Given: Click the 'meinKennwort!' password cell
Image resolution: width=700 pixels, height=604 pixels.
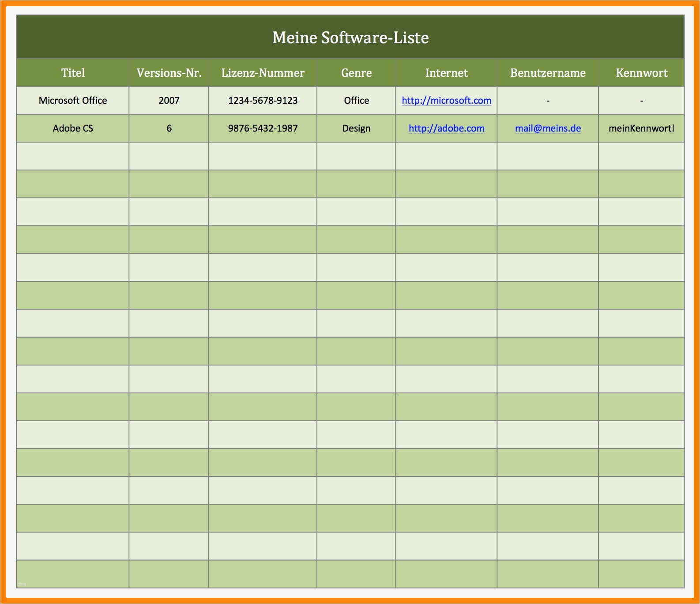Looking at the screenshot, I should point(641,128).
